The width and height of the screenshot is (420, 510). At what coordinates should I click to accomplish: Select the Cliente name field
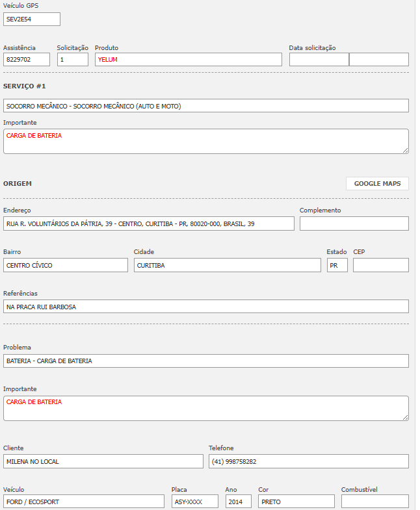[x=103, y=461]
